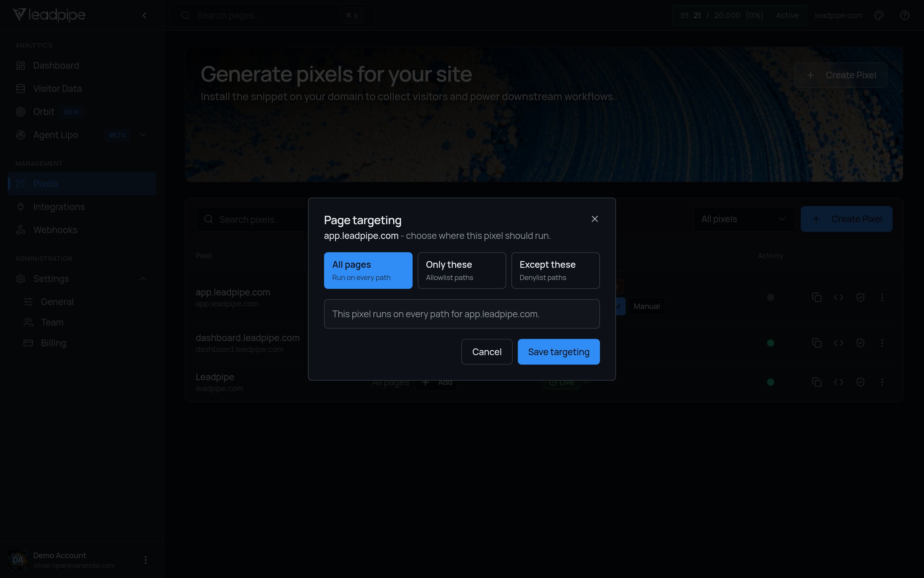Click the Visitor Data database icon

[x=21, y=89]
